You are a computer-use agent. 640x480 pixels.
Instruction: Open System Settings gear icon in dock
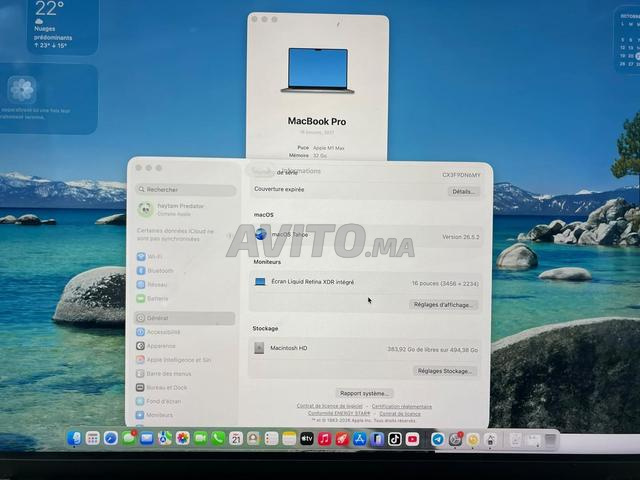tap(455, 439)
